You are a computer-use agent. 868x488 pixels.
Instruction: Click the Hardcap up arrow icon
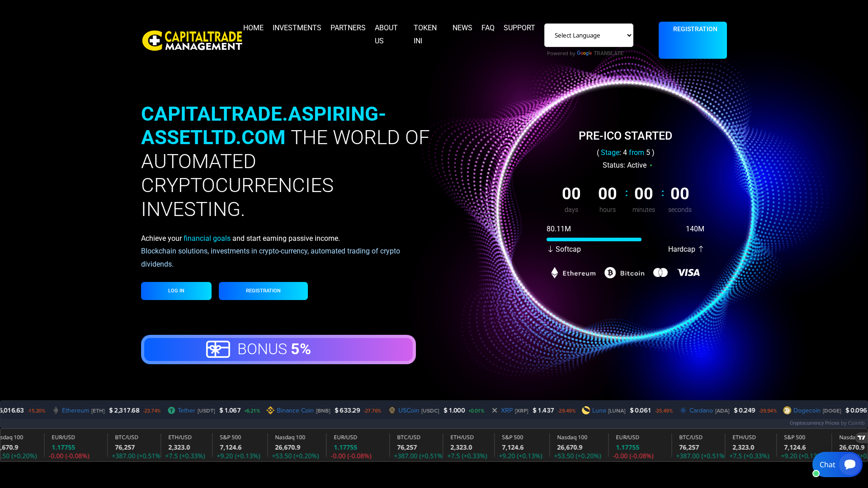[701, 249]
